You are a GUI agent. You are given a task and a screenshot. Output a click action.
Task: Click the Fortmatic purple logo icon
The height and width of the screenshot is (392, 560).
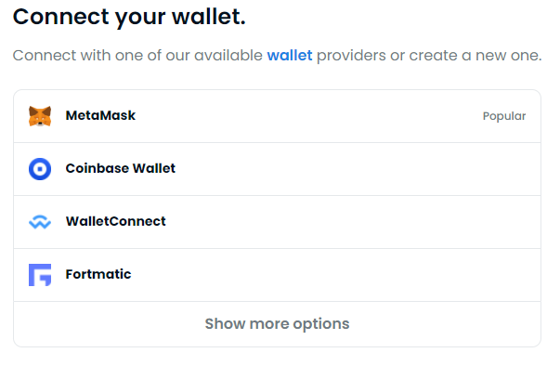point(40,275)
